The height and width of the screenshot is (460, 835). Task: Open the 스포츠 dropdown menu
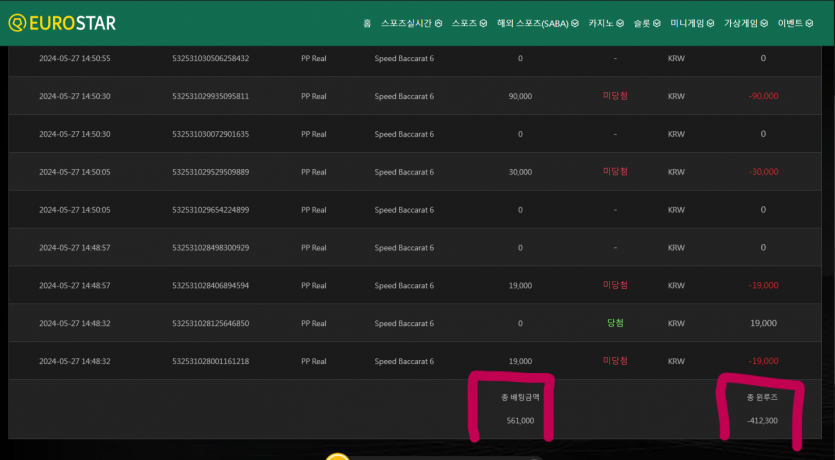pos(470,23)
